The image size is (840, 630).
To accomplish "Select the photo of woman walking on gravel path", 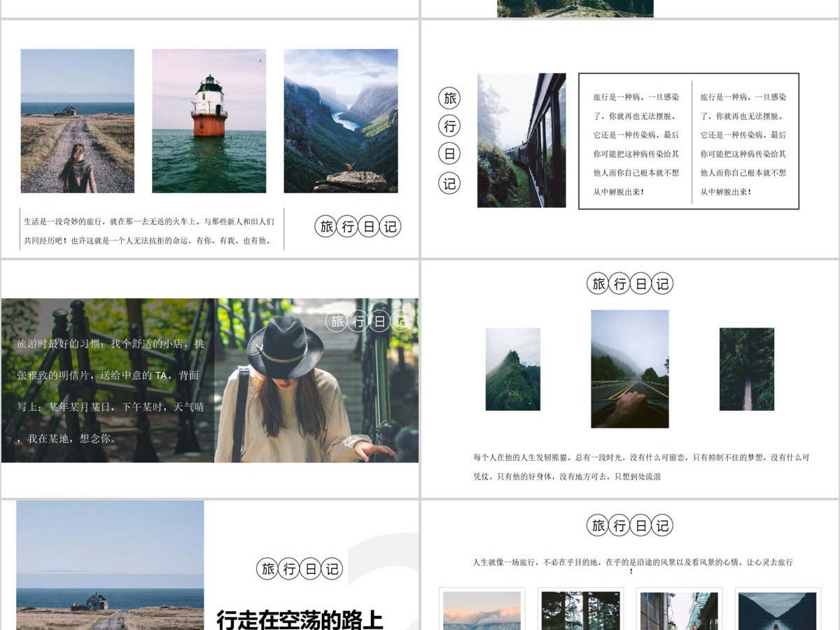I will pos(78,120).
